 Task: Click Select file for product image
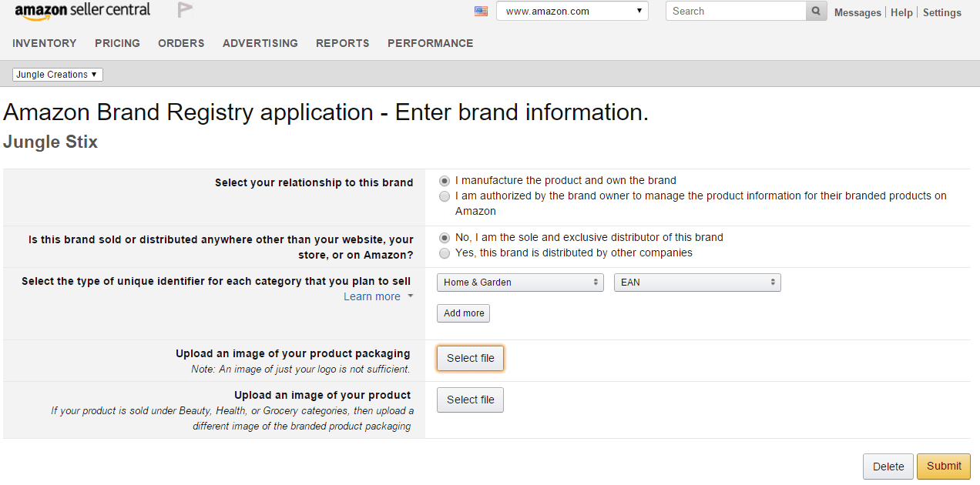pyautogui.click(x=471, y=400)
